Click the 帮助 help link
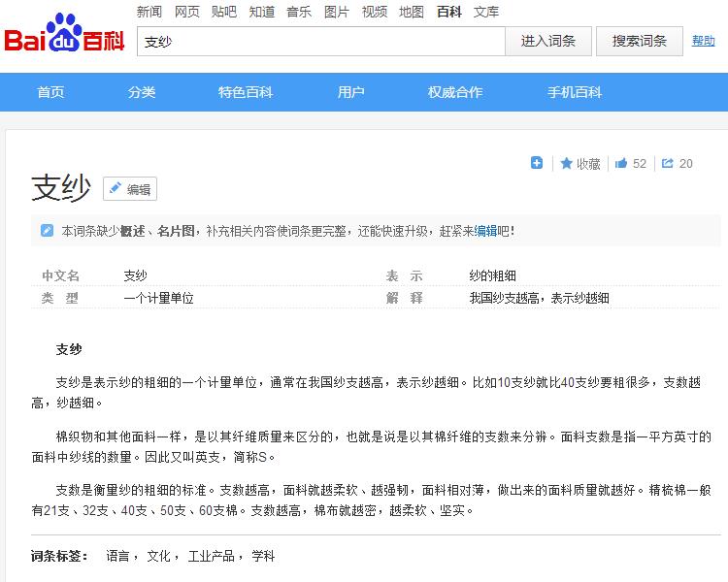 pos(703,41)
